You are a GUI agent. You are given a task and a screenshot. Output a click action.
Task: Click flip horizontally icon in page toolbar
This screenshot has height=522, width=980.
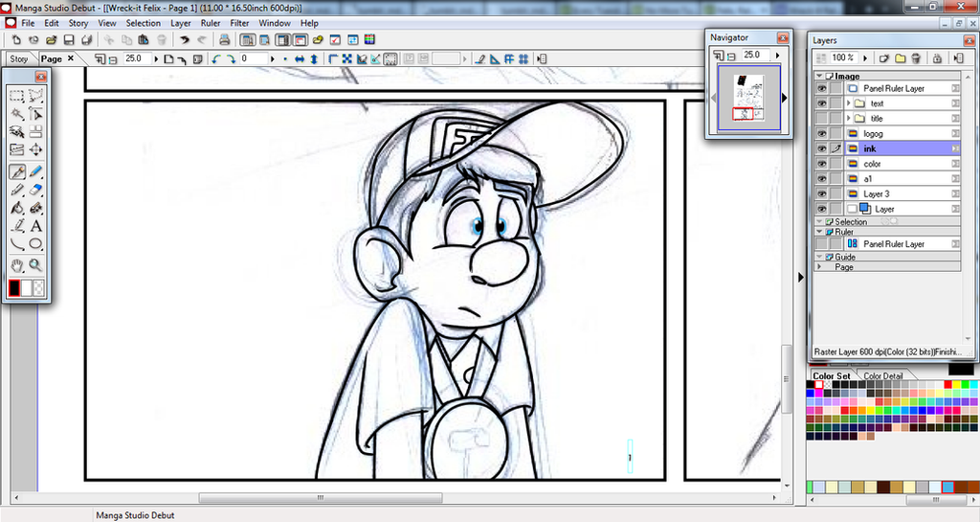[300, 58]
